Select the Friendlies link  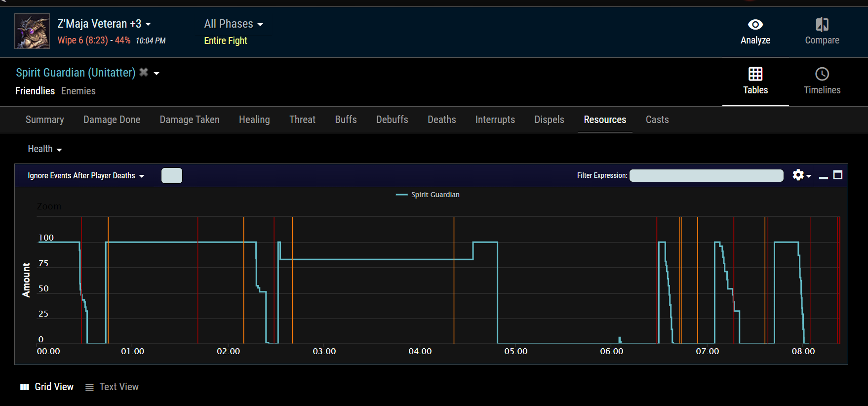[x=35, y=91]
